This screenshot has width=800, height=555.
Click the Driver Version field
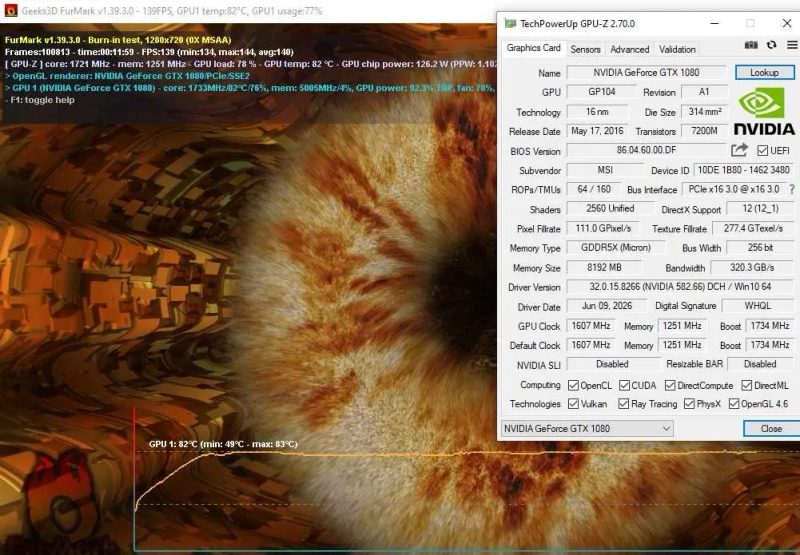680,287
